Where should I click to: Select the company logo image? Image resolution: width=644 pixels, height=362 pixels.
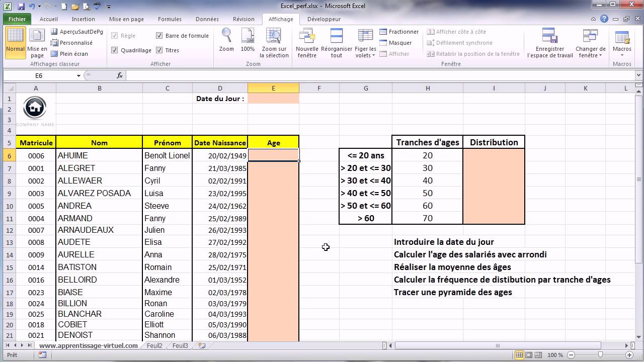click(x=35, y=111)
